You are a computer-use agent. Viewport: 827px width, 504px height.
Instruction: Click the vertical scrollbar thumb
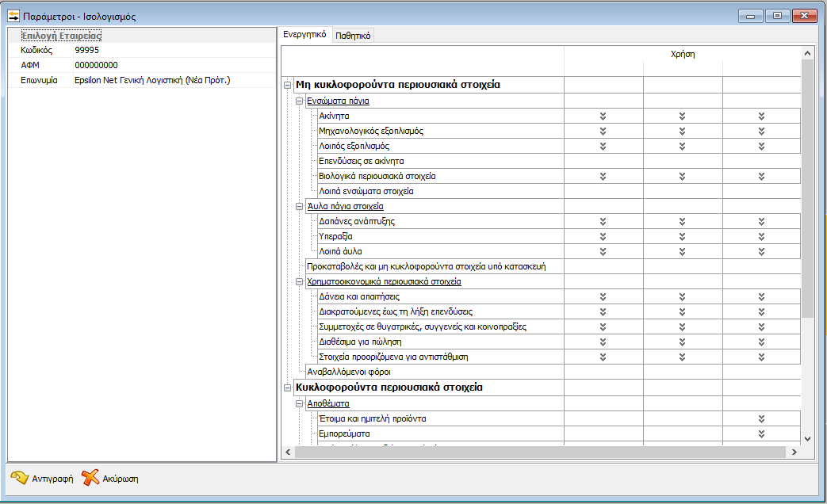pyautogui.click(x=807, y=189)
